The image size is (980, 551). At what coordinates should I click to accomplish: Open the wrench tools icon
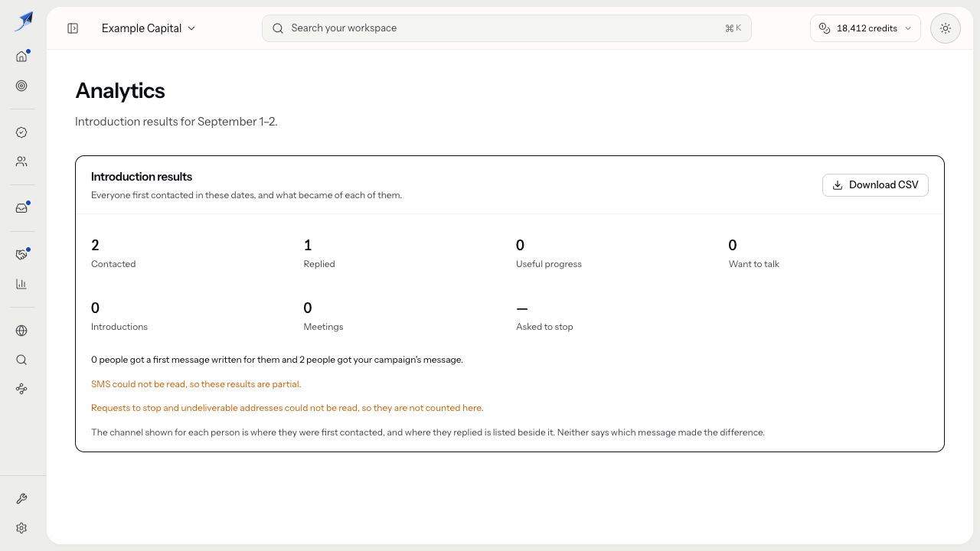coord(21,499)
